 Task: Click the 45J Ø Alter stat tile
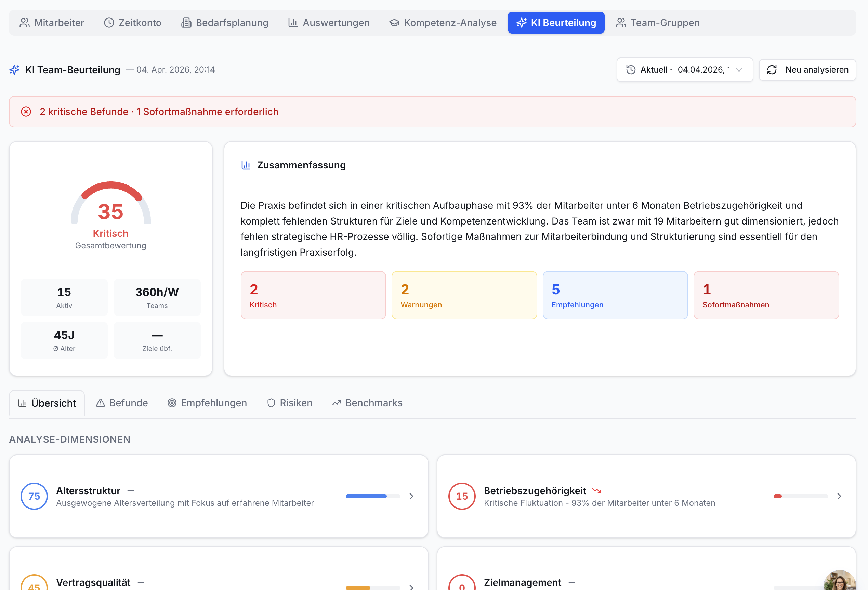pyautogui.click(x=64, y=341)
